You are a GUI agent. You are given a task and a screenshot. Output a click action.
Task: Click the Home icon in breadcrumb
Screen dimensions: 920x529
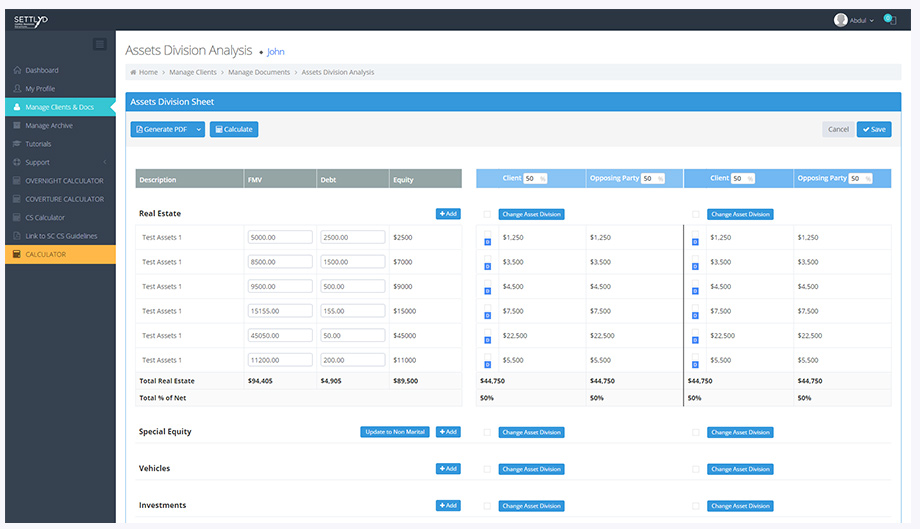coord(134,73)
